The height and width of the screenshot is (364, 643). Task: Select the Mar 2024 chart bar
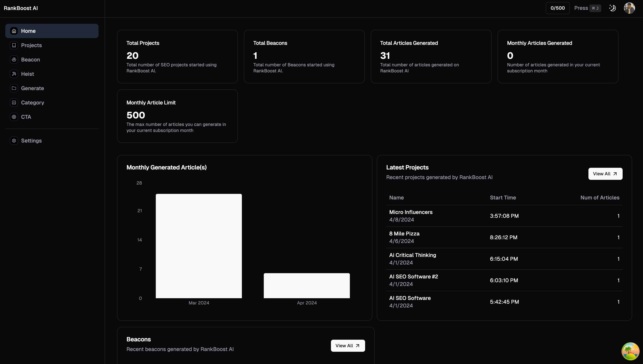coord(199,246)
